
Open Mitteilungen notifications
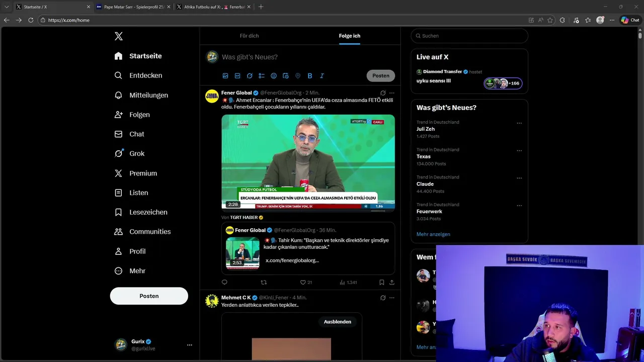click(141, 95)
